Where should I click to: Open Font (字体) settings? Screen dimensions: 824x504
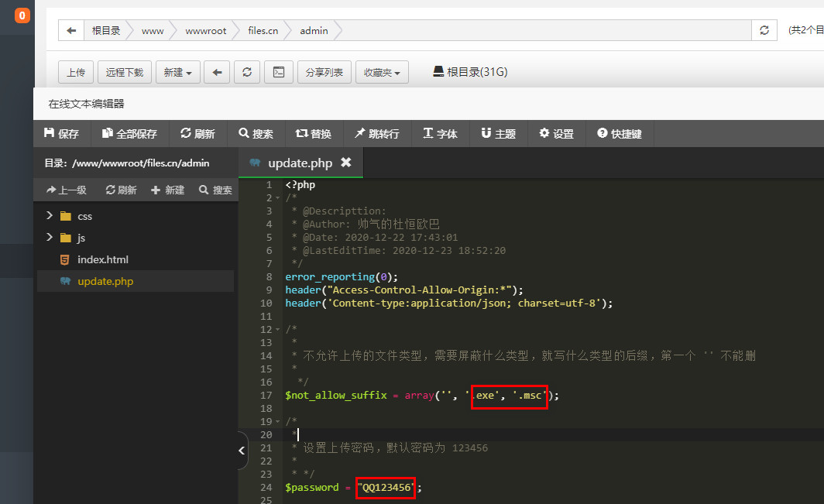tap(441, 133)
